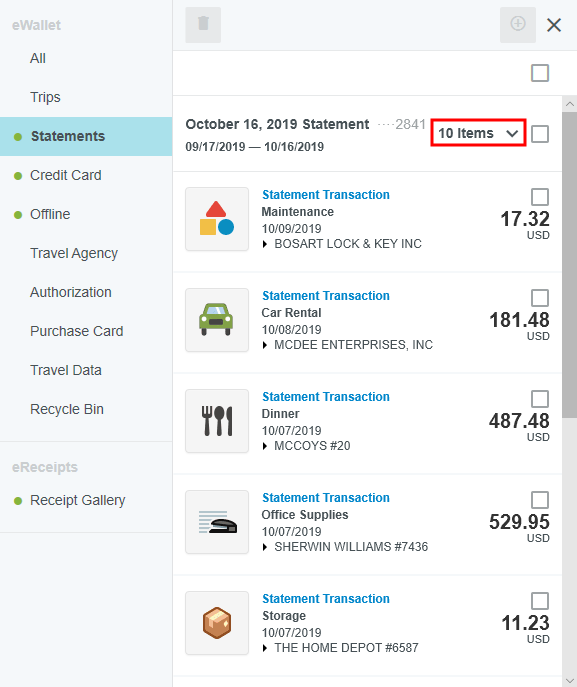577x687 pixels.
Task: Open the Storage box icon
Action: pyautogui.click(x=217, y=623)
